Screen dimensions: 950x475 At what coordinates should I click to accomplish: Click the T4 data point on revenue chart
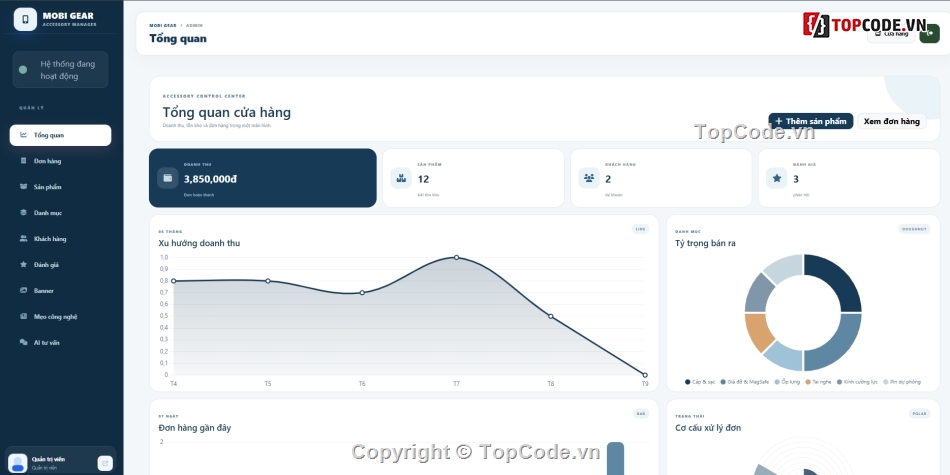[x=173, y=281]
